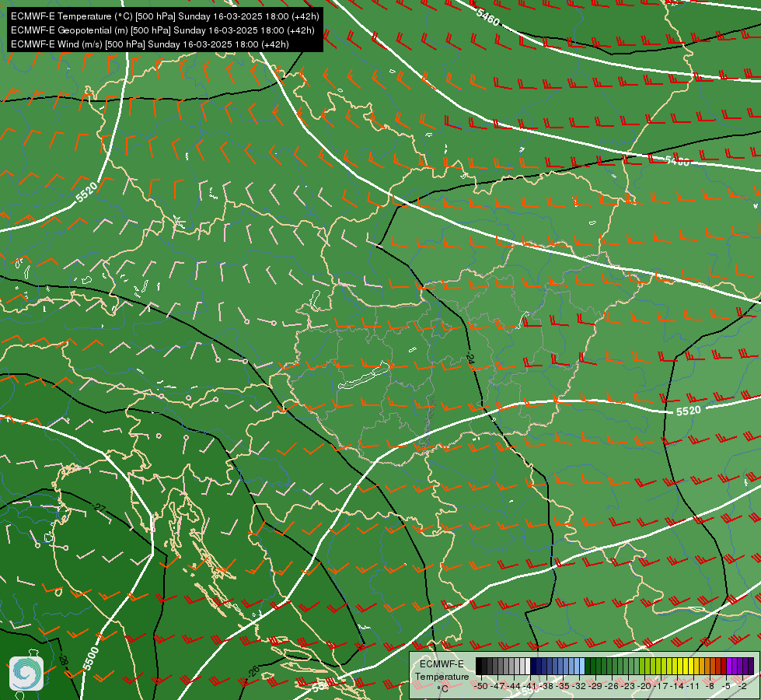761x700 pixels.
Task: Click the -29 tick label on the color scale
Action: tap(595, 686)
